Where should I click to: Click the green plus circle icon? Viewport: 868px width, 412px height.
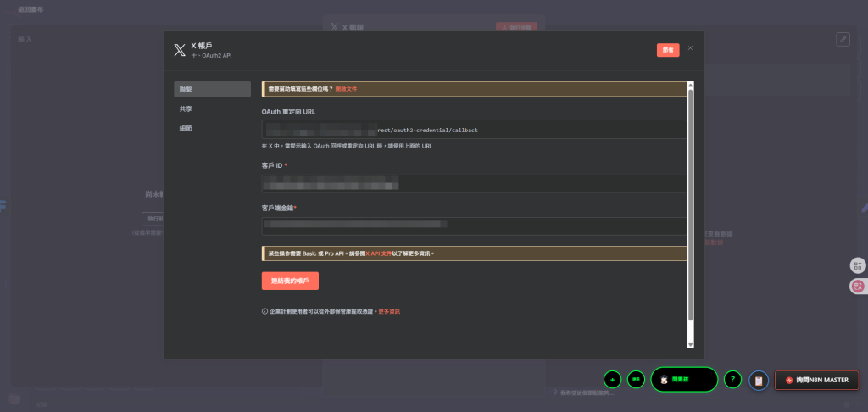coord(612,380)
